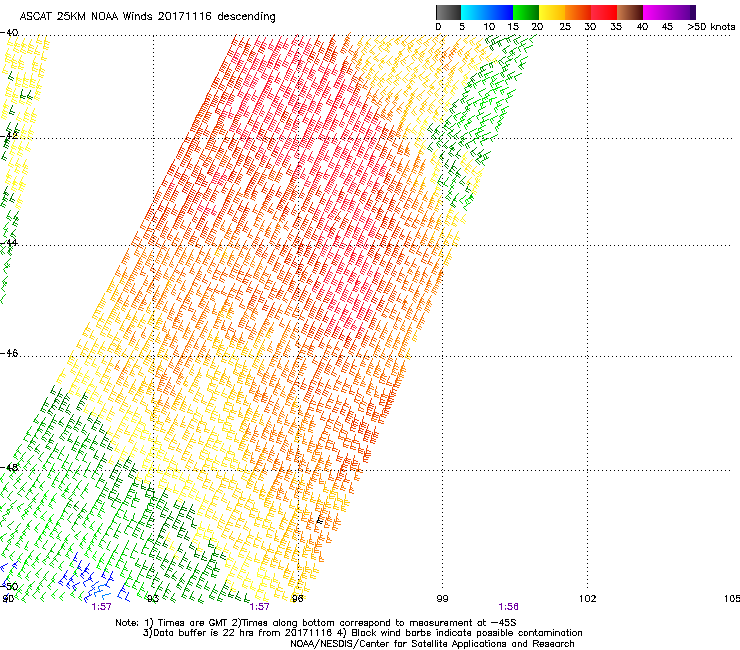The height and width of the screenshot is (650, 740).
Task: Click the cyan 5-10 knots legend segment
Action: point(474,12)
